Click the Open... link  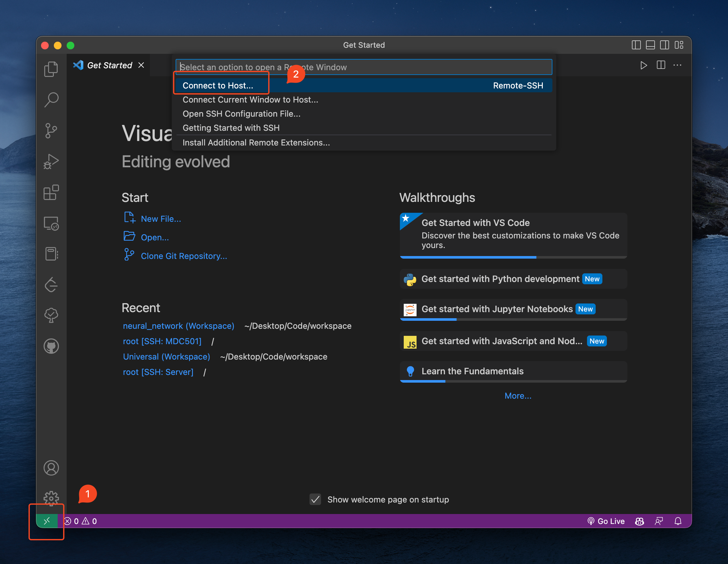point(155,237)
